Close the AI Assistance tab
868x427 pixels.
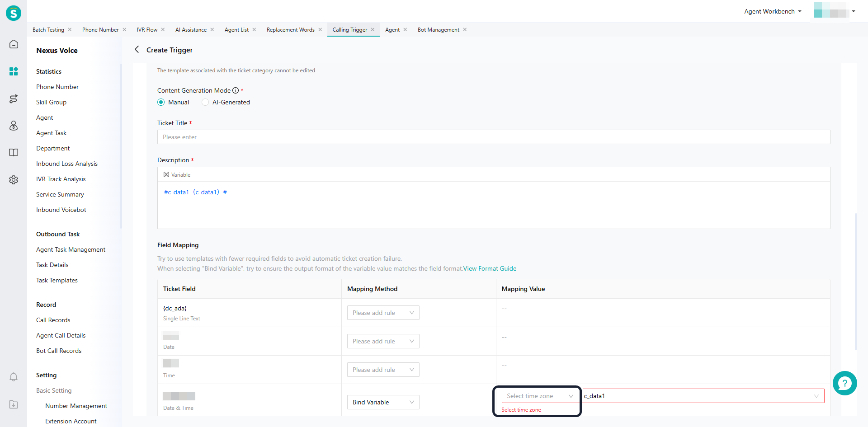pyautogui.click(x=212, y=30)
